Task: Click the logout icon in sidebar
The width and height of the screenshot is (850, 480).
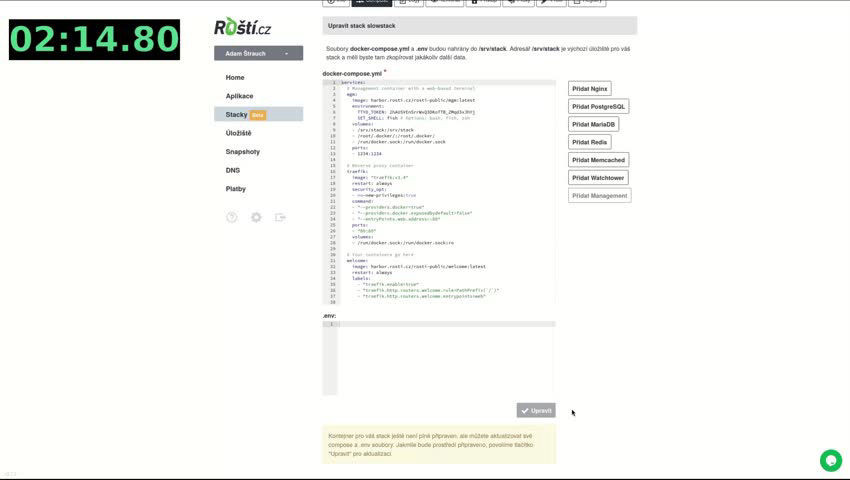Action: tap(280, 217)
